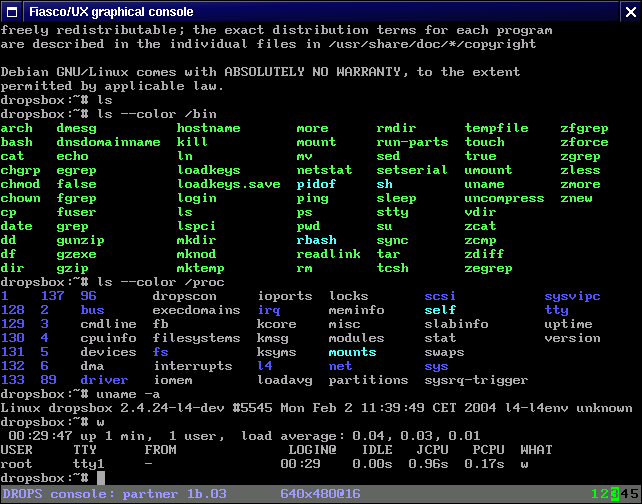Select highlighted console 3 indicator
This screenshot has width=642, height=504.
tap(613, 494)
